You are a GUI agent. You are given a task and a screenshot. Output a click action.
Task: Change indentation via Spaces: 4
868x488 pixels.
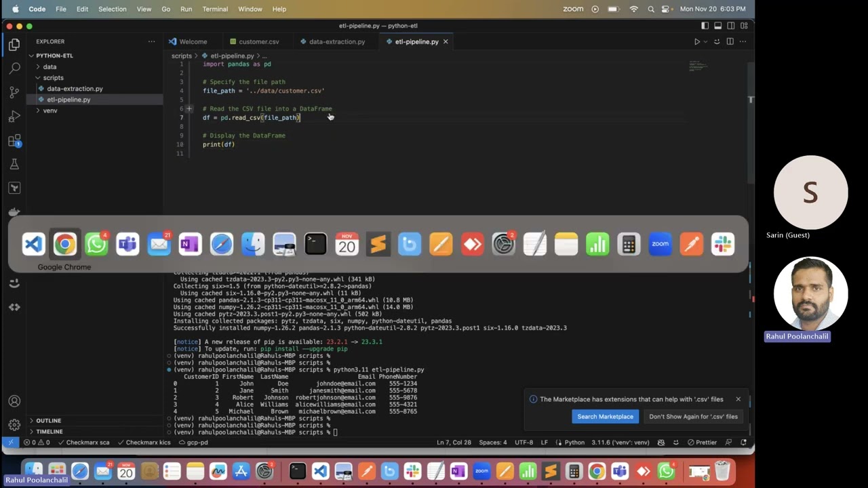(x=493, y=443)
